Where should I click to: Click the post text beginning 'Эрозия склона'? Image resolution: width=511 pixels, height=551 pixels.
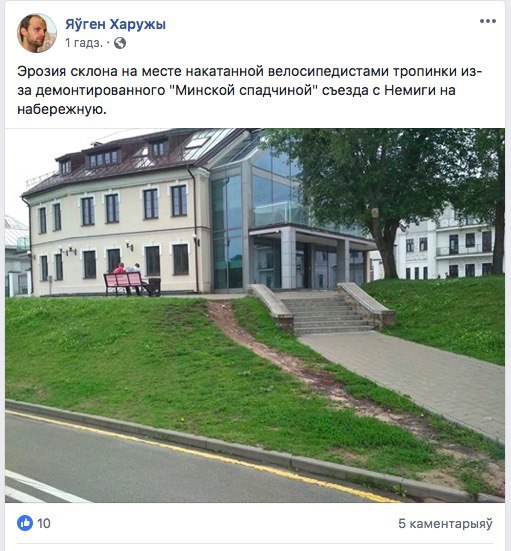(250, 90)
